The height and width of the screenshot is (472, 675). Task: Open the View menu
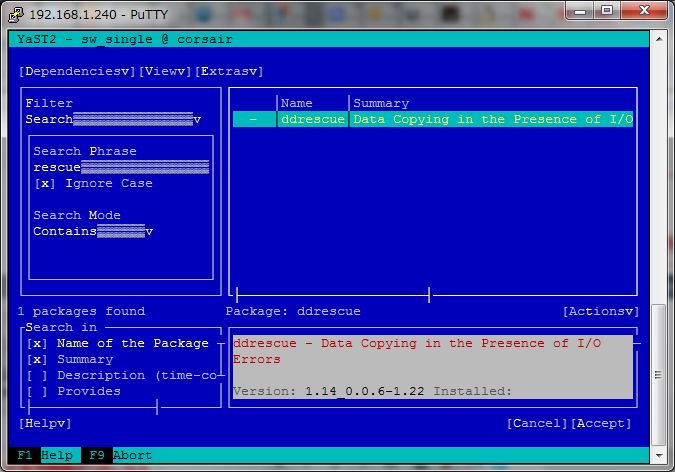click(165, 71)
